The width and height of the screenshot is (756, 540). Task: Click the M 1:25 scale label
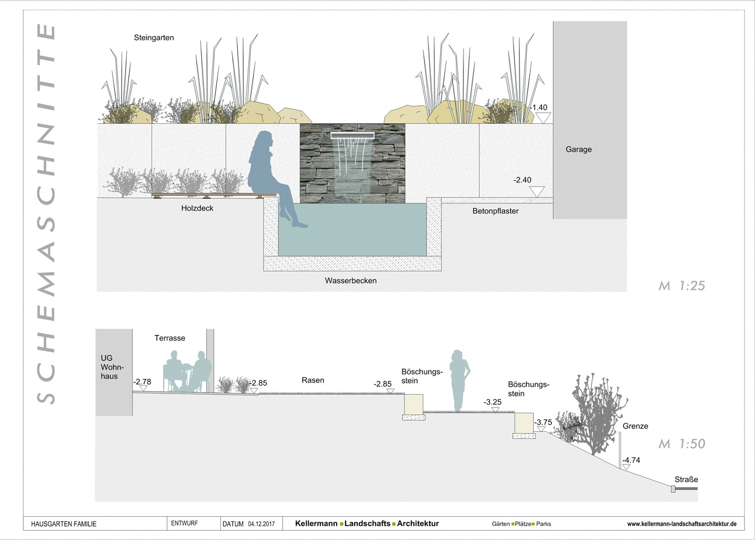tap(682, 286)
